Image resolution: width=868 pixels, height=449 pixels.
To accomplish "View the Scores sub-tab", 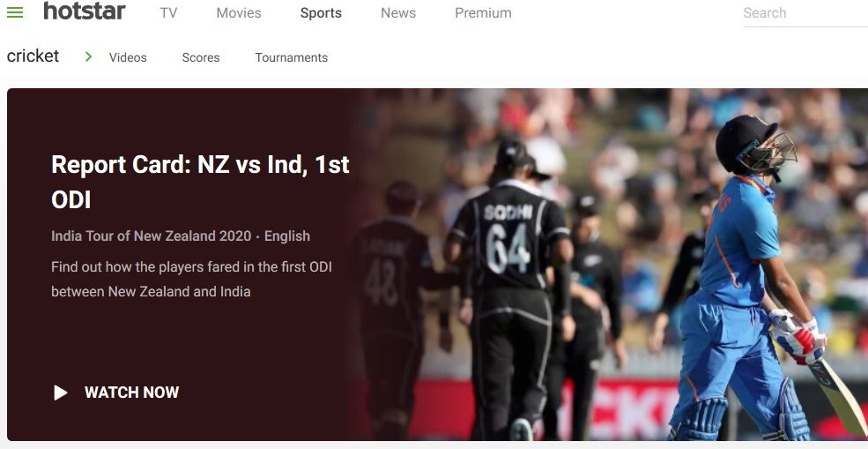I will 201,57.
